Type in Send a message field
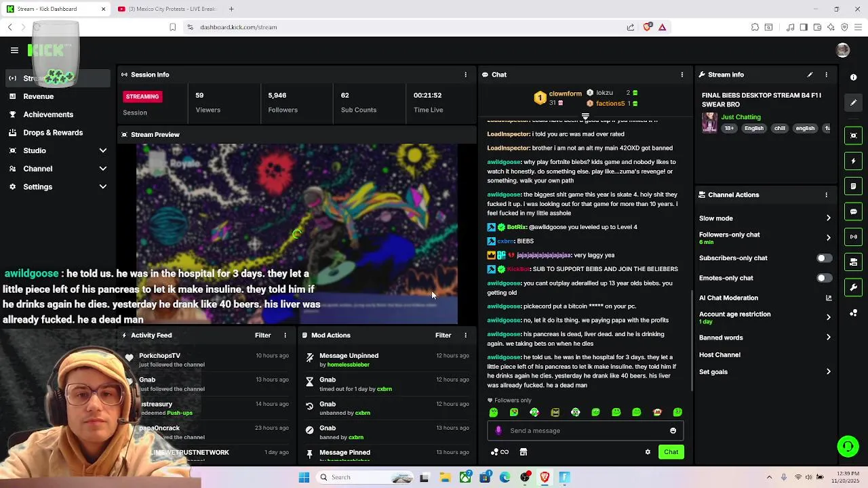Viewport: 868px width, 488px height. pyautogui.click(x=585, y=430)
